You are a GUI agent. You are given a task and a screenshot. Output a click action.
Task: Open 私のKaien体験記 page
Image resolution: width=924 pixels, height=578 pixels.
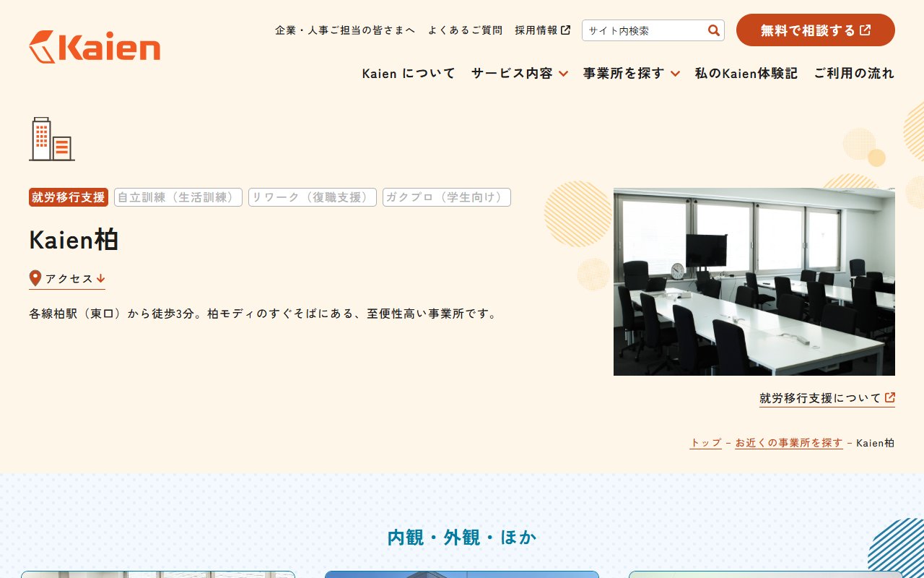click(746, 73)
